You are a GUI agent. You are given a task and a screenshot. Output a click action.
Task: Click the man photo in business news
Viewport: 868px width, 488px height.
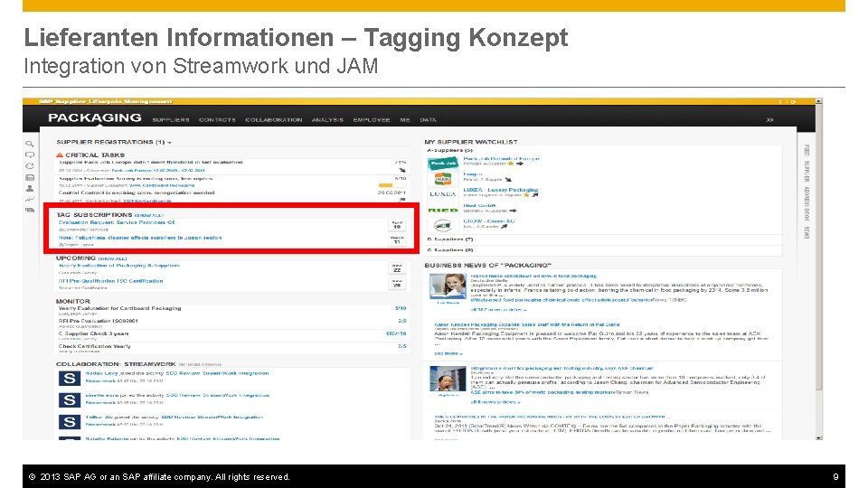(448, 379)
